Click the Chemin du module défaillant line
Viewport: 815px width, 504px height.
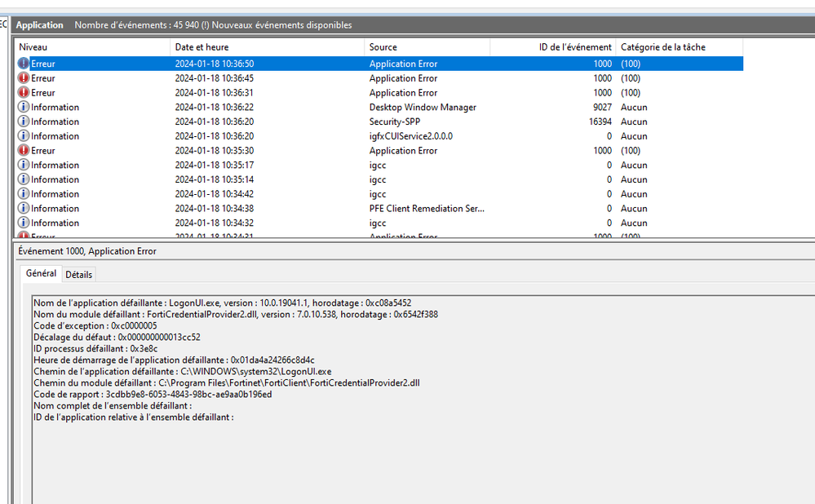coord(227,383)
